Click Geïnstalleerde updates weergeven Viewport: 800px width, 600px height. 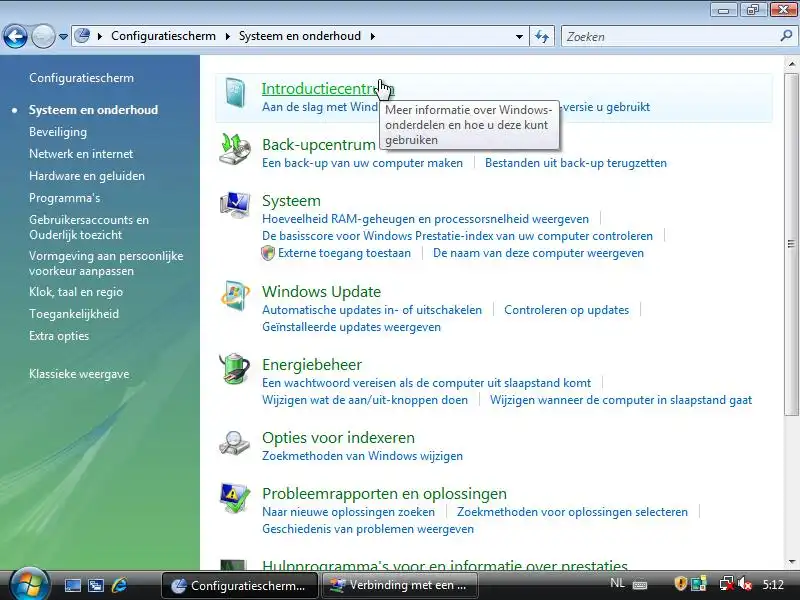point(351,327)
